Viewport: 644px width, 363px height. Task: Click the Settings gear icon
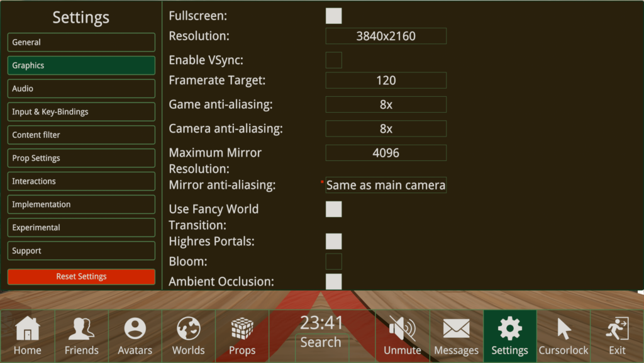[x=509, y=328]
